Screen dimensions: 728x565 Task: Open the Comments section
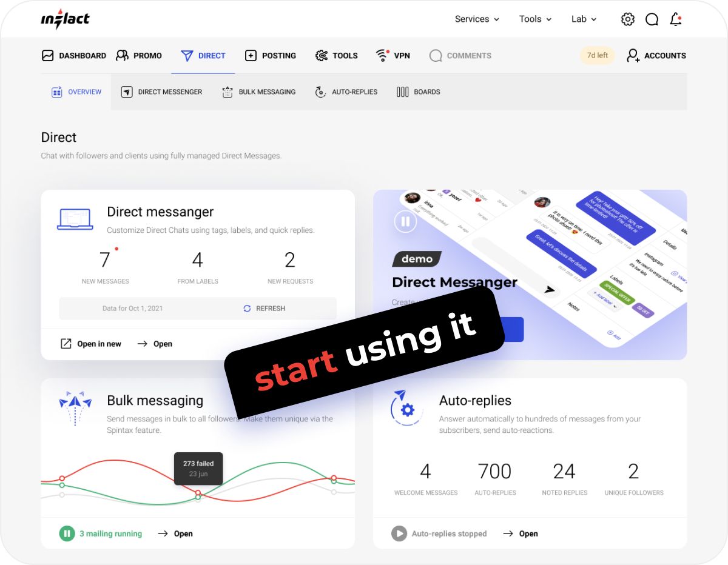click(460, 55)
